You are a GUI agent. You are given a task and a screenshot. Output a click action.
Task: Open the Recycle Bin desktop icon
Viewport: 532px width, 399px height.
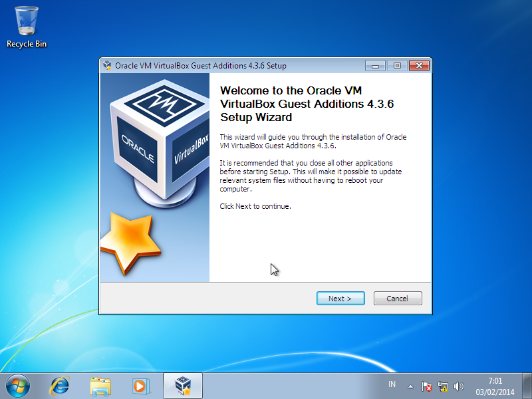pyautogui.click(x=27, y=27)
